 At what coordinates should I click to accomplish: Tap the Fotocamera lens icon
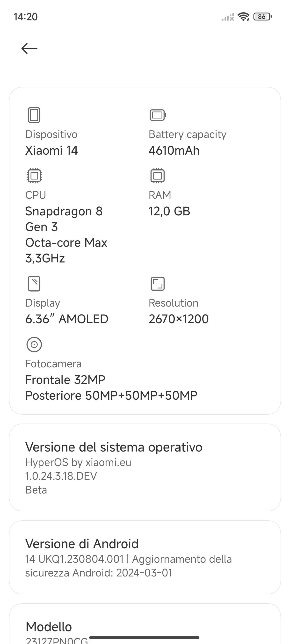34,344
